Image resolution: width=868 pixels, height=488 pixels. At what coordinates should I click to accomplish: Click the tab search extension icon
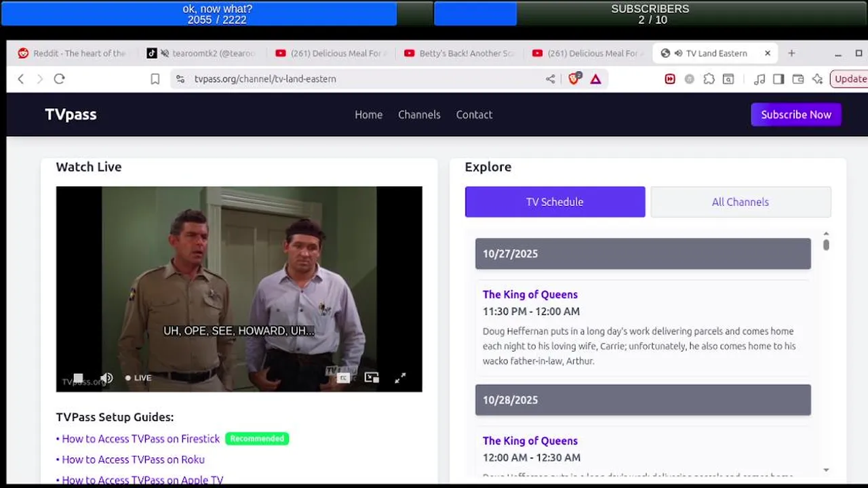point(728,79)
